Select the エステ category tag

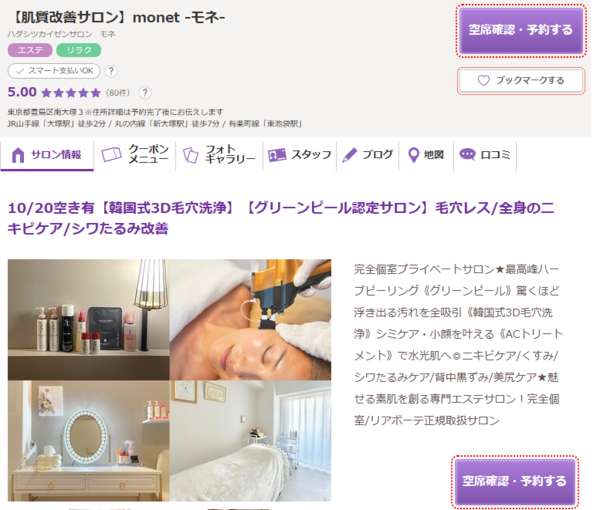pyautogui.click(x=30, y=50)
